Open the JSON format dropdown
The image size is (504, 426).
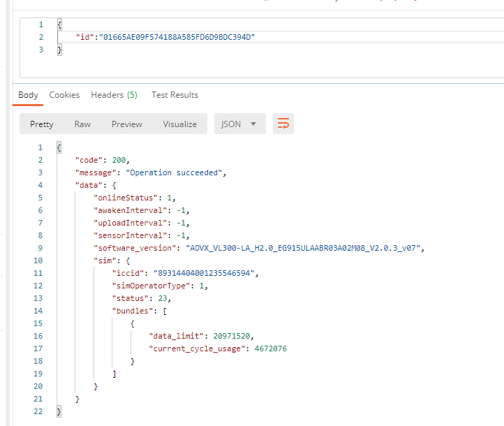(239, 124)
